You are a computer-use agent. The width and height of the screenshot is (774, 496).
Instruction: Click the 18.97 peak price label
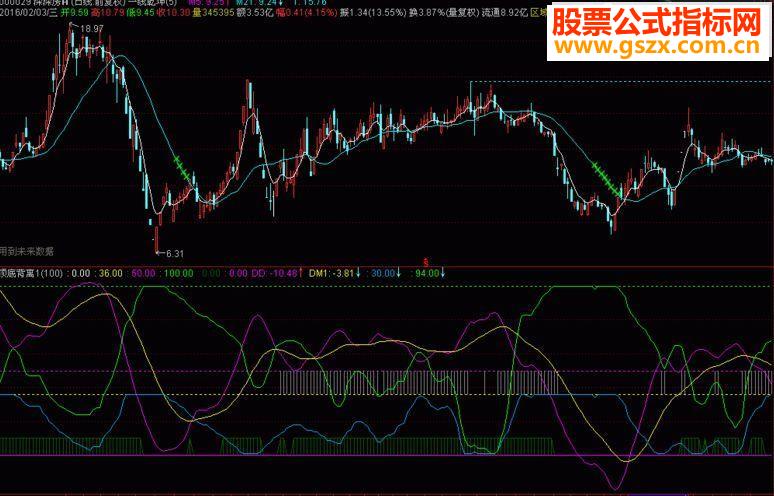point(92,29)
